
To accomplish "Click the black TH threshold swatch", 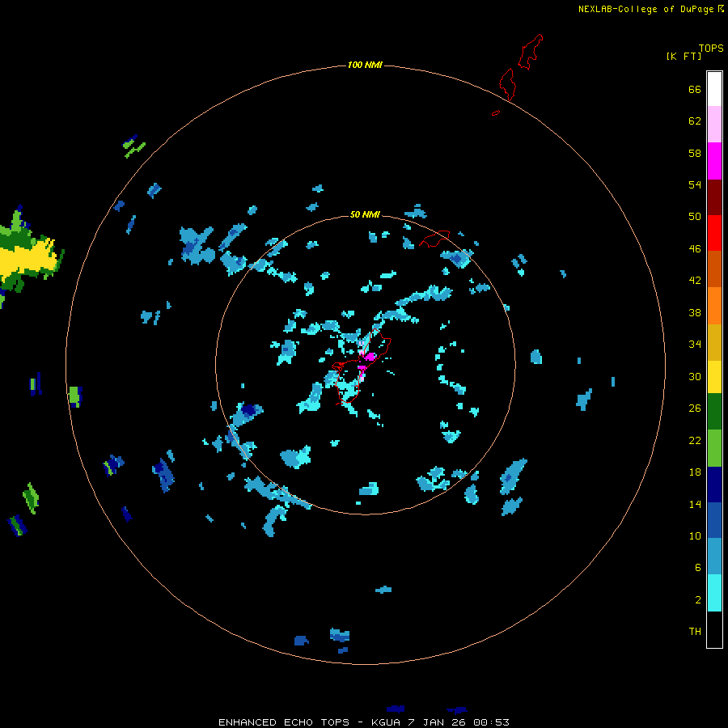I will click(714, 629).
